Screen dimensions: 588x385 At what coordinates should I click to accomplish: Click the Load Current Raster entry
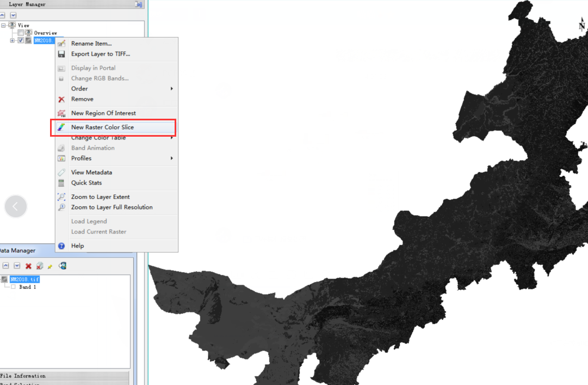tap(98, 232)
